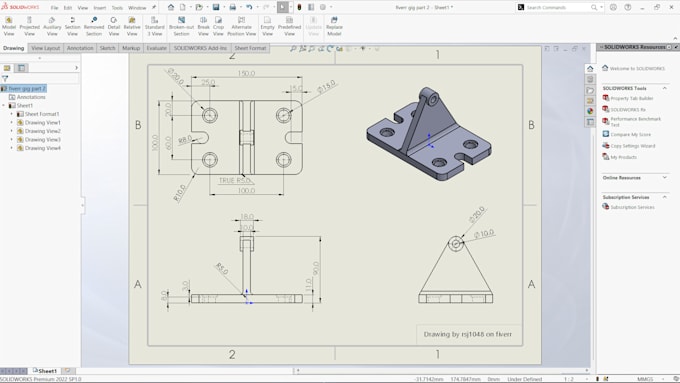680x383 pixels.
Task: Insert Standard 3 View
Action: click(x=154, y=26)
